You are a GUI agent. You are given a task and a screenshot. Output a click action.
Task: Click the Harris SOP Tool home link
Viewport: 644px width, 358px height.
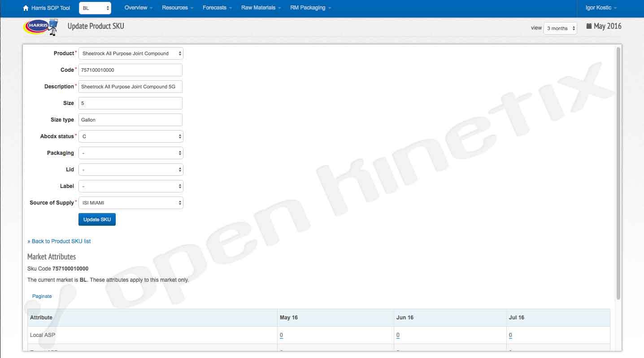click(x=47, y=8)
